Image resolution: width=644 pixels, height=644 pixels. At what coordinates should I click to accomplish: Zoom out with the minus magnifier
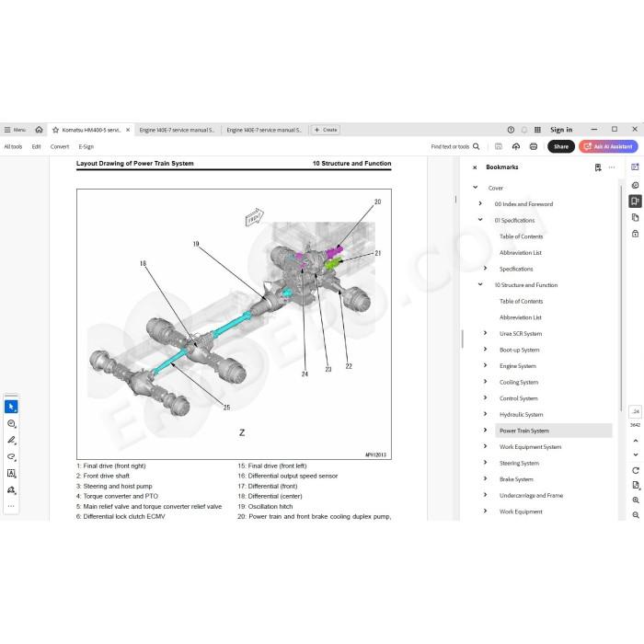pyautogui.click(x=636, y=514)
